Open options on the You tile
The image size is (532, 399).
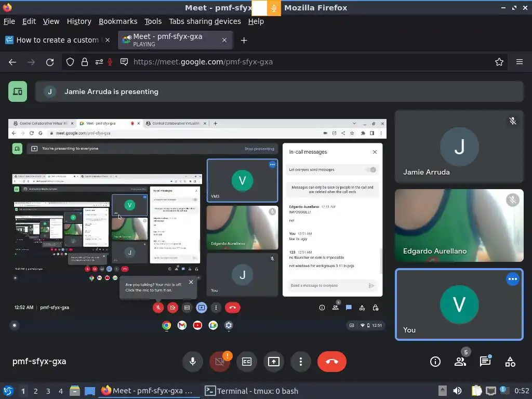[x=513, y=279]
